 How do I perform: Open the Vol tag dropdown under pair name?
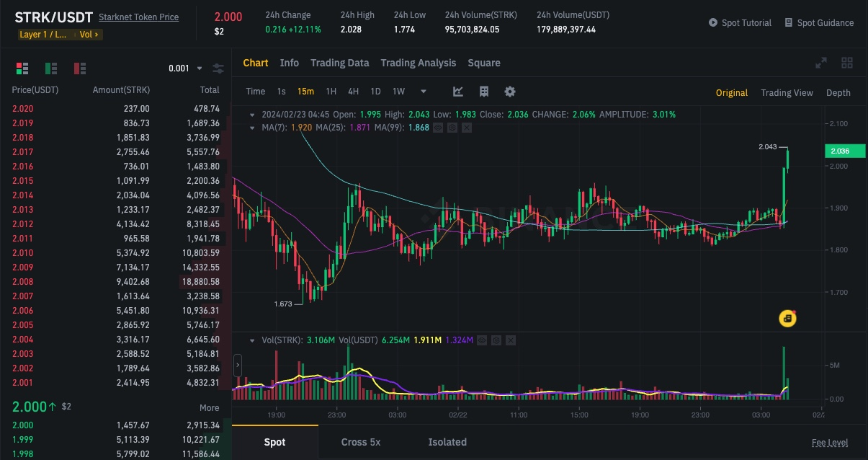(89, 34)
